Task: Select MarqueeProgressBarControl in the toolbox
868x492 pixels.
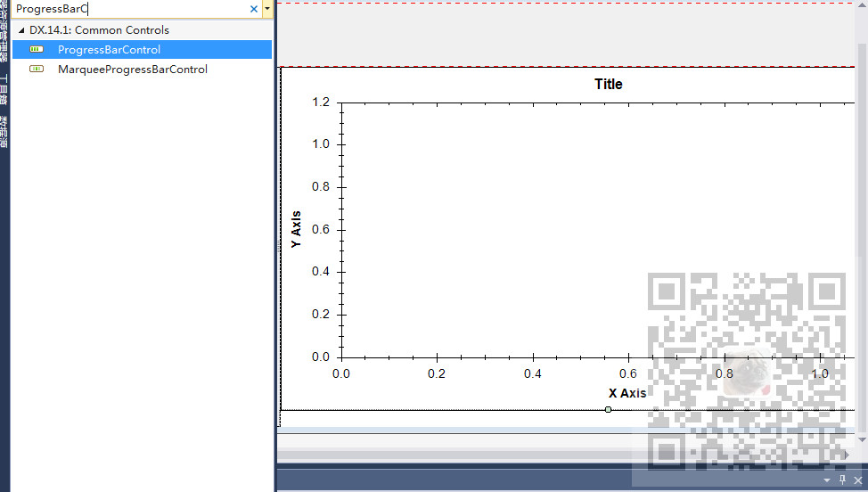Action: [x=143, y=70]
